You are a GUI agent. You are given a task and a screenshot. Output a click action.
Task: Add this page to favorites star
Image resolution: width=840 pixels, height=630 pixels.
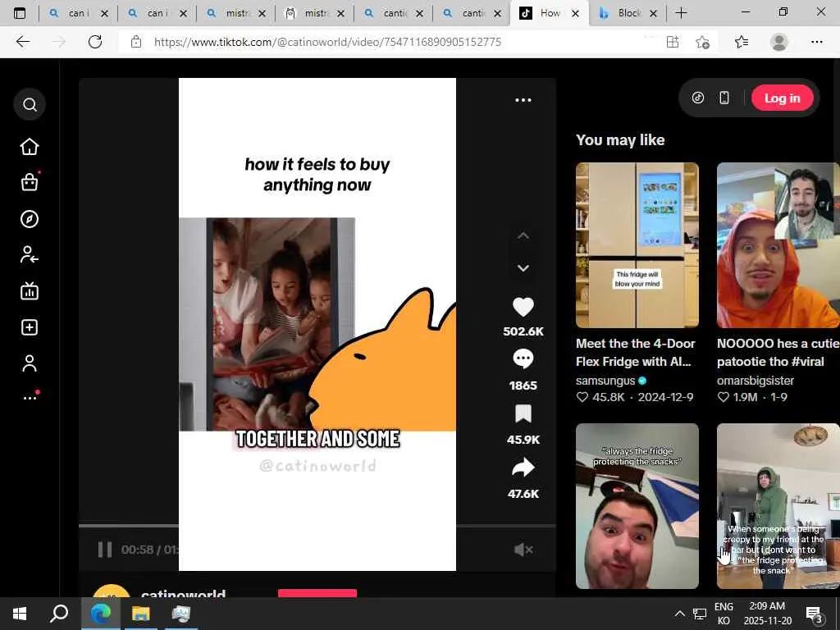702,42
